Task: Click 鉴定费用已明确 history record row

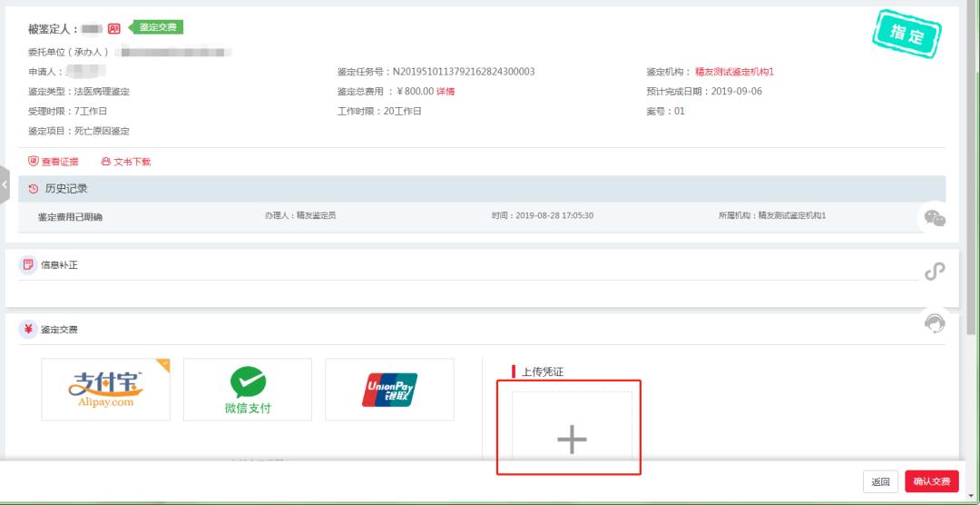Action: [482, 216]
